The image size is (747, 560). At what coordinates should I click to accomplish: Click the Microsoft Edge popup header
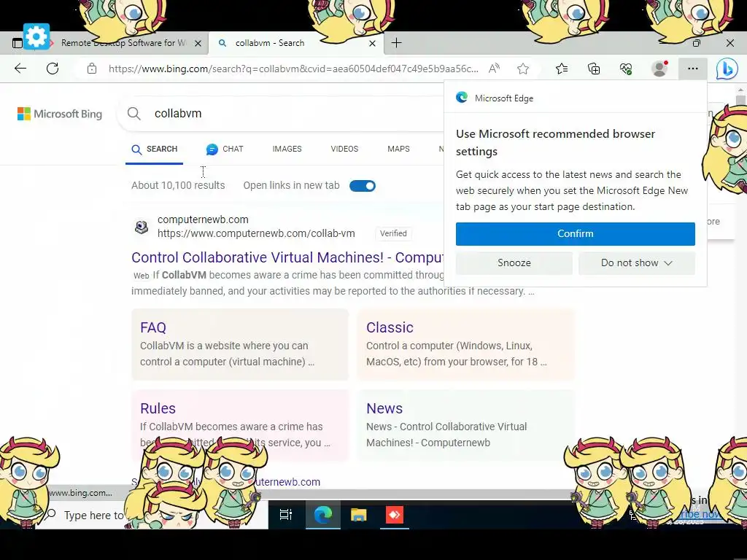tap(575, 98)
